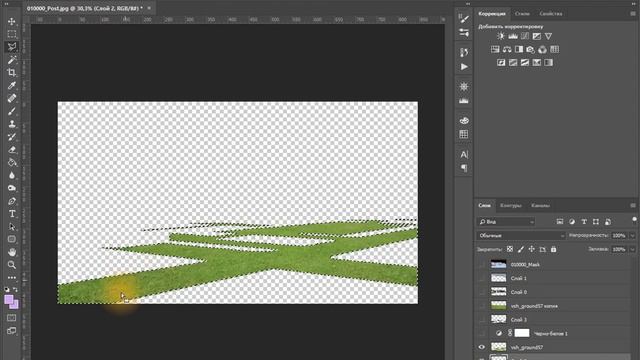This screenshot has width=640, height=360.
Task: Add a Channel Mixer adjustment
Action: 542,49
